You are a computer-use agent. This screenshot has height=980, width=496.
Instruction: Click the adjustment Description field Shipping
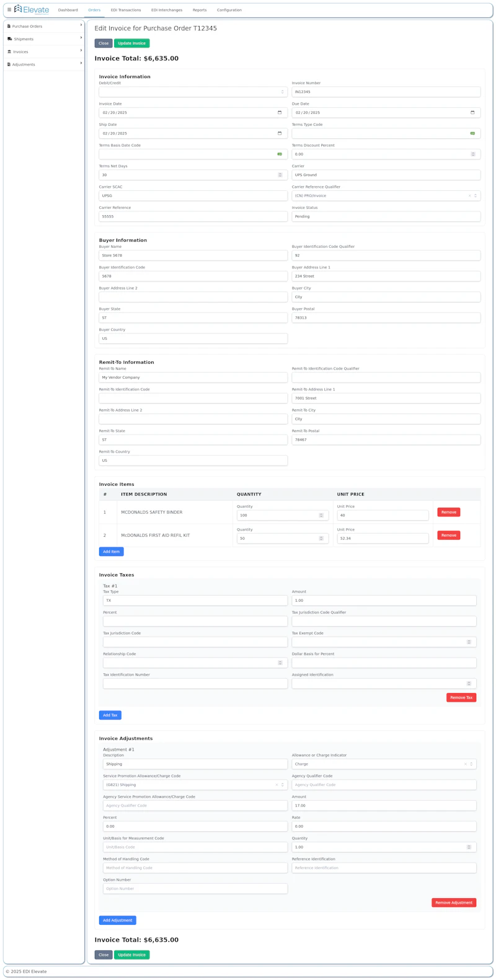point(195,764)
